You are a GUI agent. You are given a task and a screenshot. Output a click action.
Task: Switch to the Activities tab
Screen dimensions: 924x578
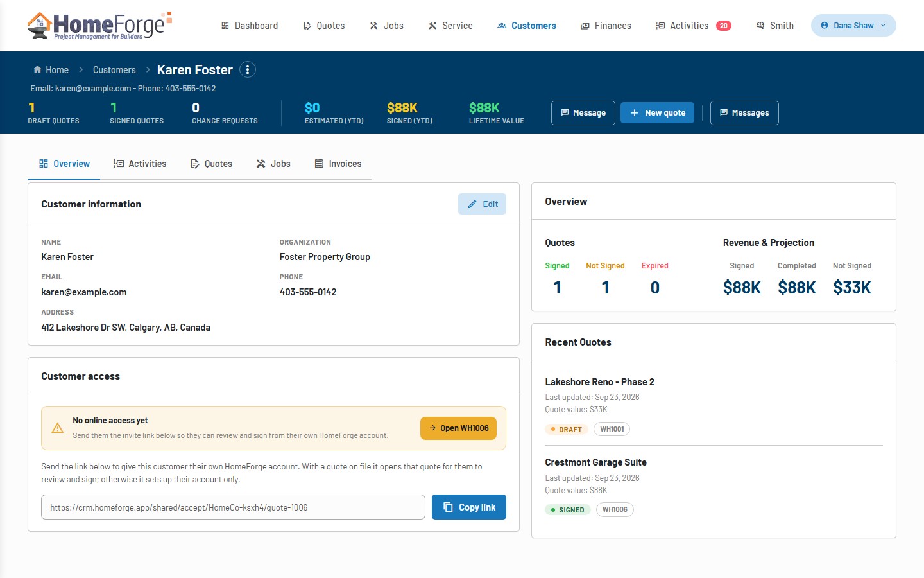coord(140,164)
